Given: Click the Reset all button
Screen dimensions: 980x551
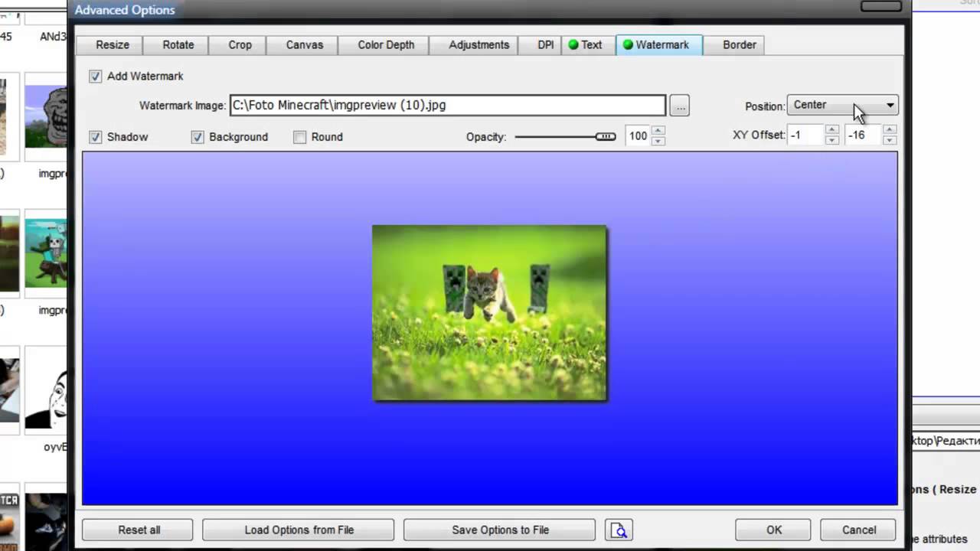Looking at the screenshot, I should [139, 530].
